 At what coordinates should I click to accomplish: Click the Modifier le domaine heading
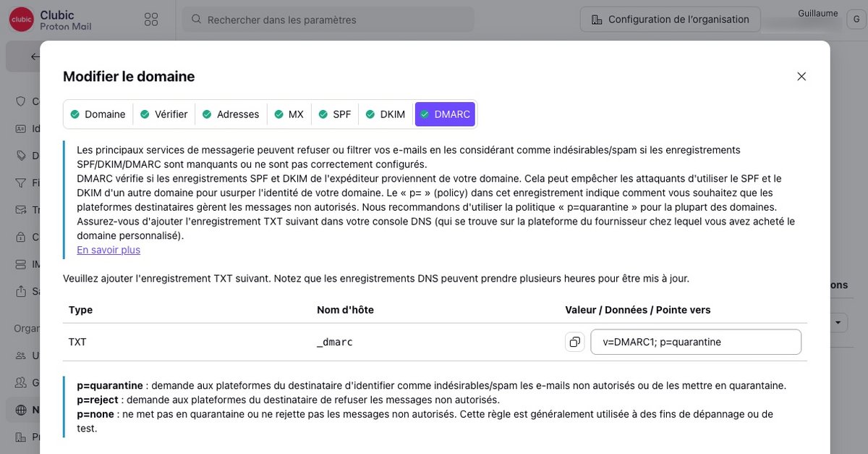coord(129,77)
